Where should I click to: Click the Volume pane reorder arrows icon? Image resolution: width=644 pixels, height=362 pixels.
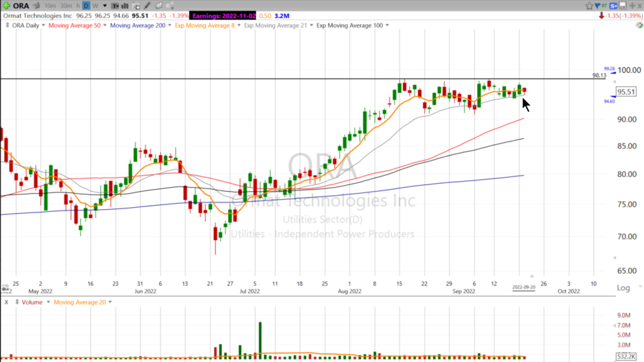point(17,302)
